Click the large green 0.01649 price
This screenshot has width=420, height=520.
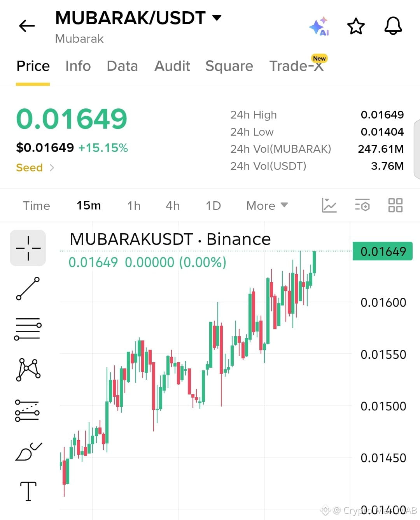(72, 119)
